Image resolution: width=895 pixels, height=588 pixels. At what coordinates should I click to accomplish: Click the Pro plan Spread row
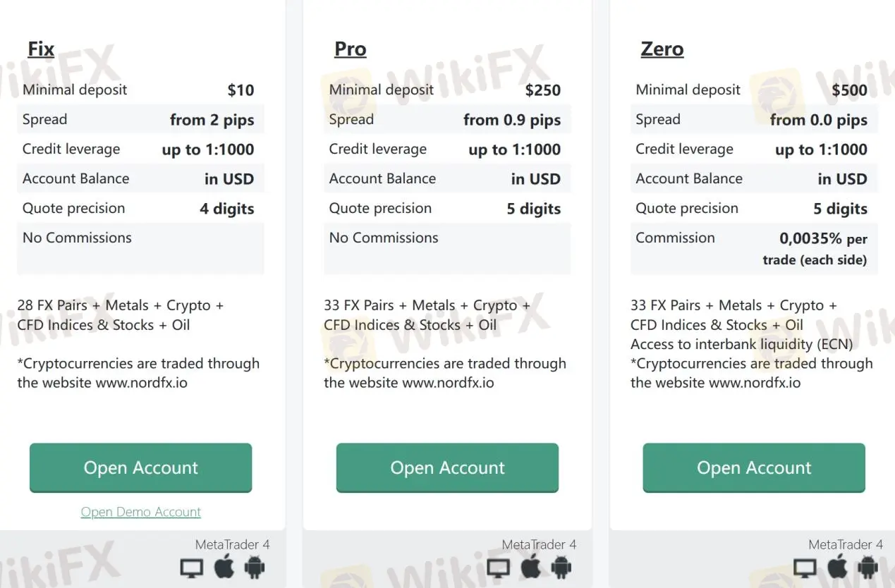447,120
